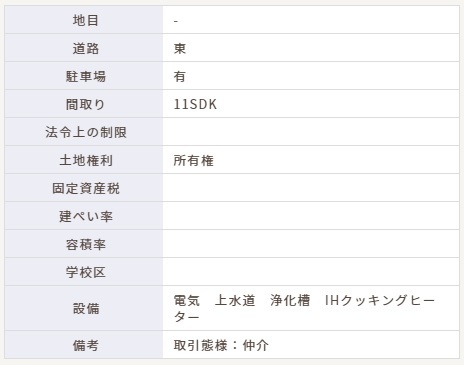
Task: Click the 地目 row label
Action: pos(86,20)
